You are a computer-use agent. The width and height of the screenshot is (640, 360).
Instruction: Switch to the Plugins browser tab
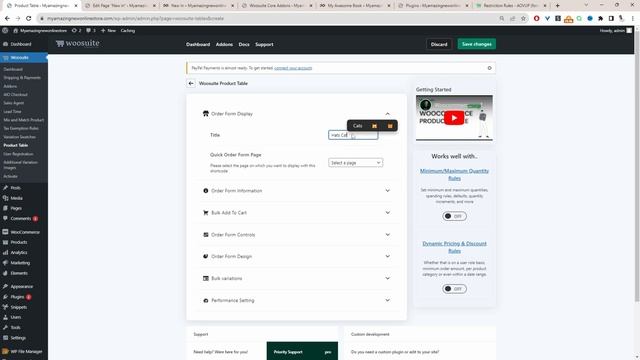point(434,6)
